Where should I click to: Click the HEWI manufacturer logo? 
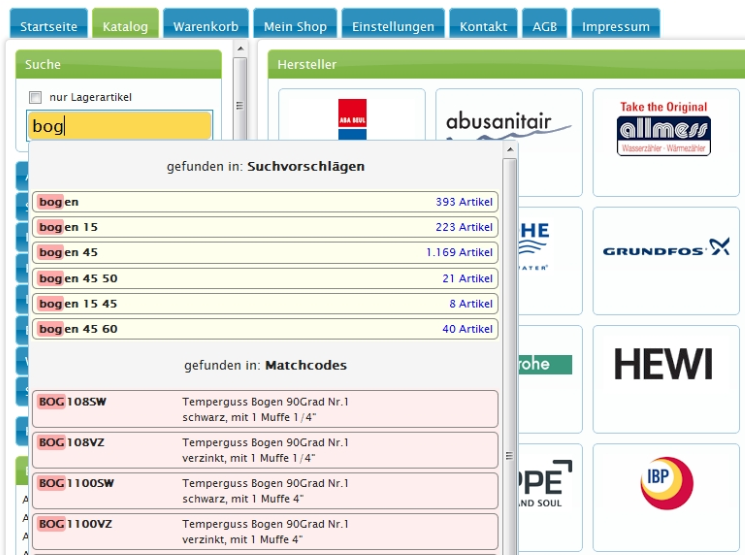[x=663, y=365]
